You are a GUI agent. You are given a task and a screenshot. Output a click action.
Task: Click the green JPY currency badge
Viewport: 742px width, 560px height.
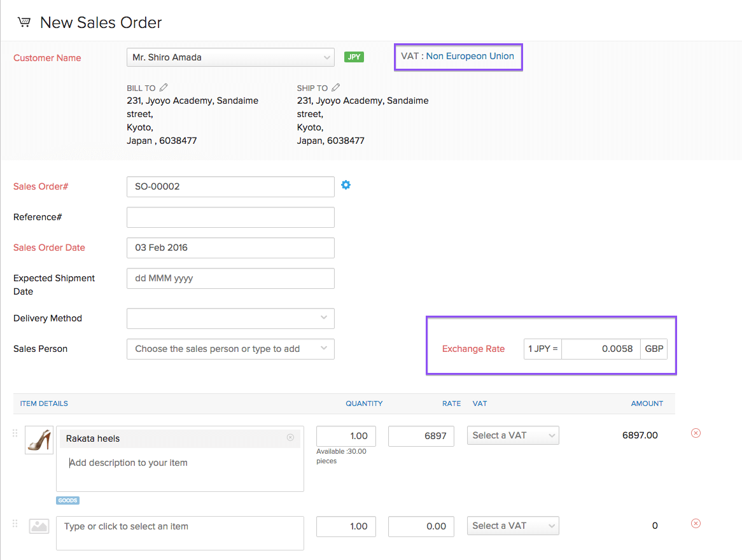354,57
